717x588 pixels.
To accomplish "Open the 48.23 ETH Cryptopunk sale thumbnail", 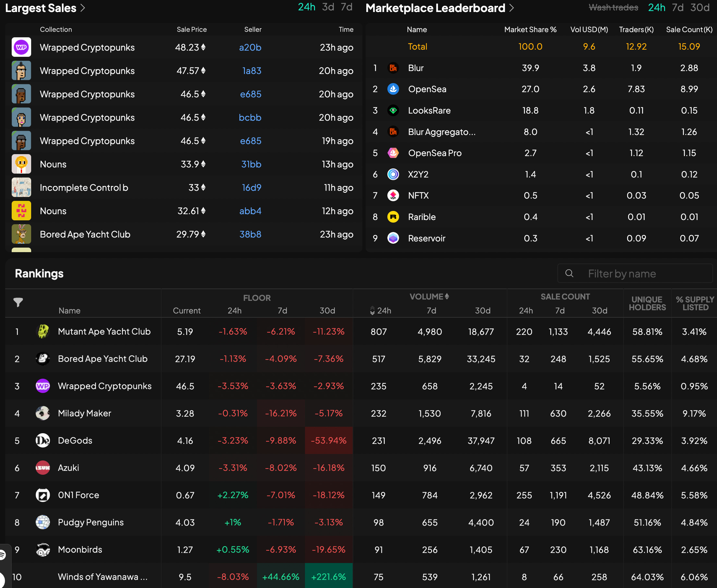I will 21,47.
